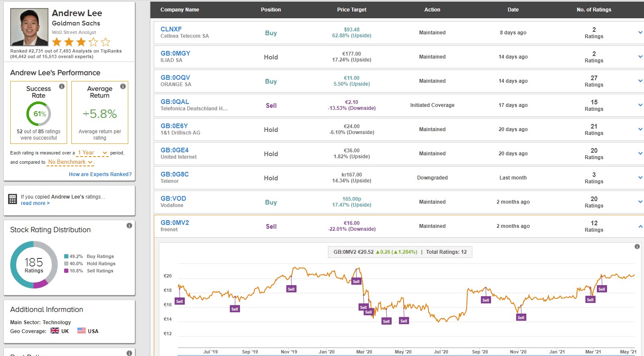
Task: Click the teal Buy Ratings legend swatch
Action: (66, 256)
